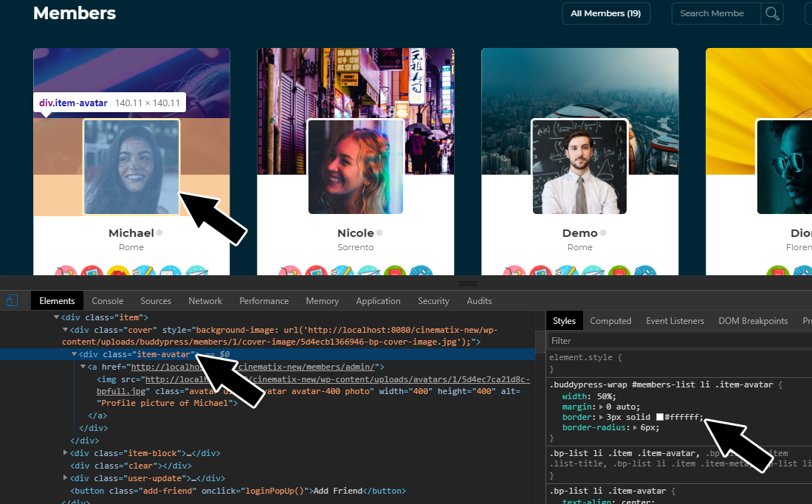This screenshot has height=504, width=812.
Task: Collapse the a href anchor node
Action: tap(83, 366)
